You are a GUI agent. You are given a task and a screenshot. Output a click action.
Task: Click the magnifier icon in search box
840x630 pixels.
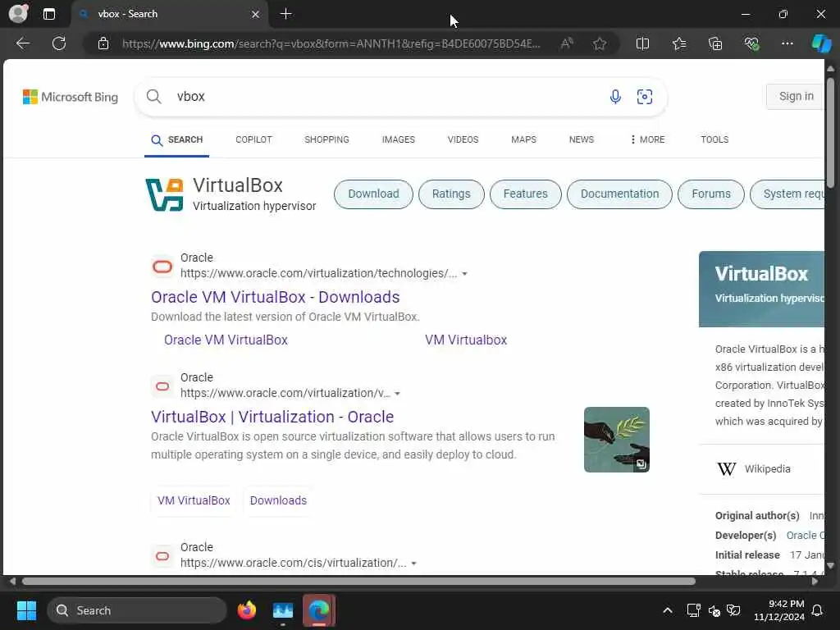[x=153, y=97]
